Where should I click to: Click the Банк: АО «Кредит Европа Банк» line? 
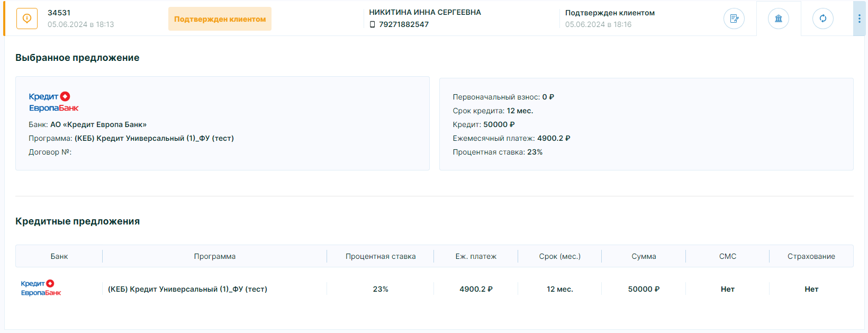[87, 124]
